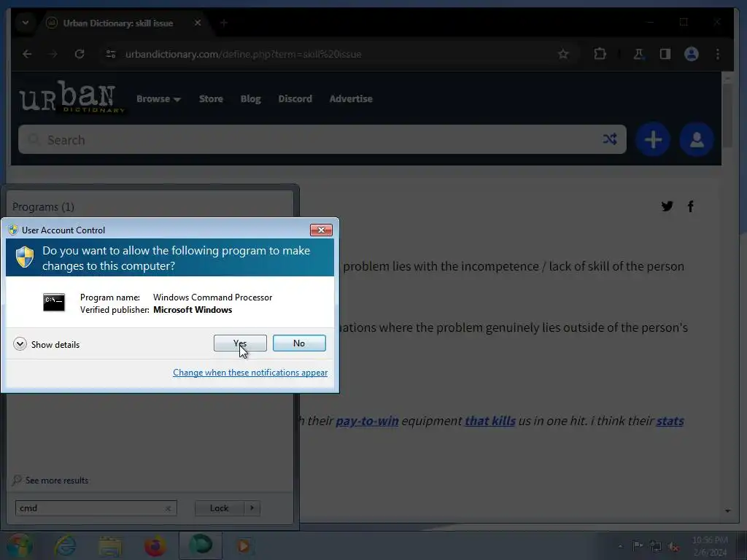Open the browser profile avatar
The image size is (747, 560).
pos(692,54)
